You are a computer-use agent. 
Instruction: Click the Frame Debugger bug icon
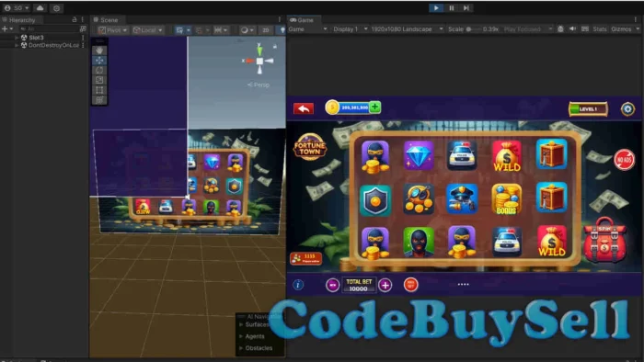click(x=560, y=29)
